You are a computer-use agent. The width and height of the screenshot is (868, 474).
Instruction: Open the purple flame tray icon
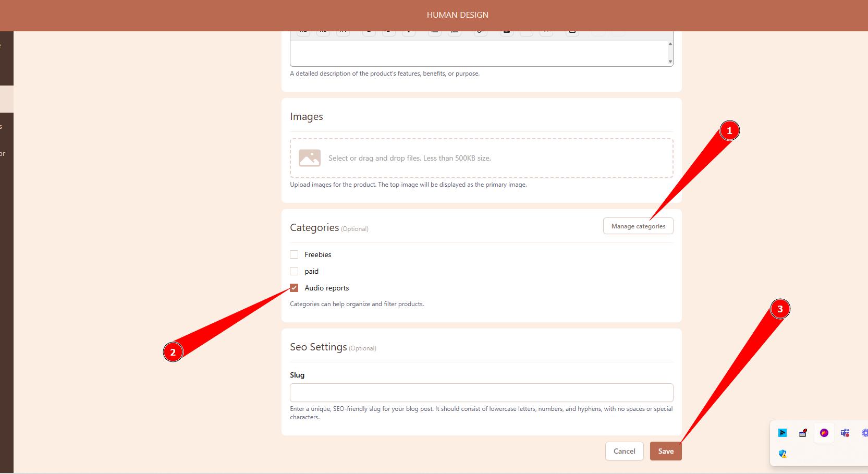(824, 433)
